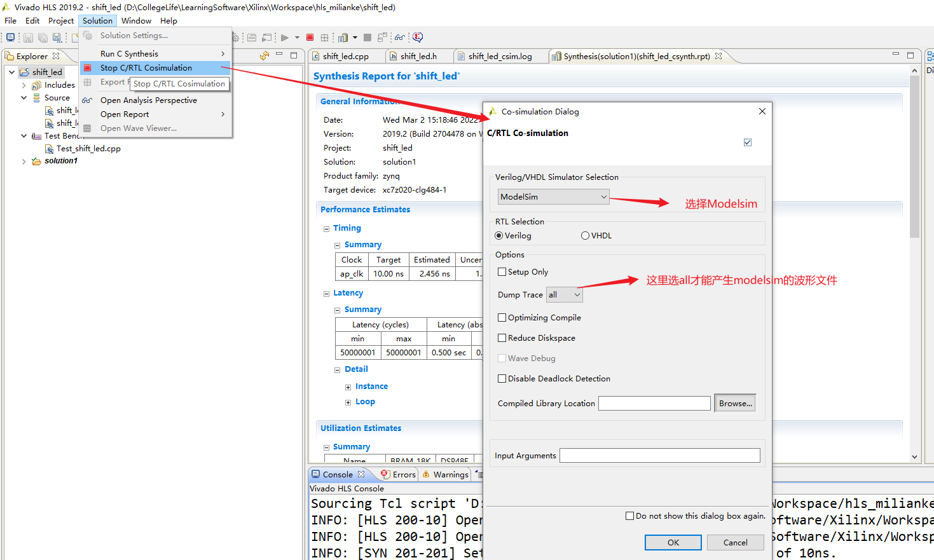
Task: Switch to the Errors tab
Action: pos(398,474)
